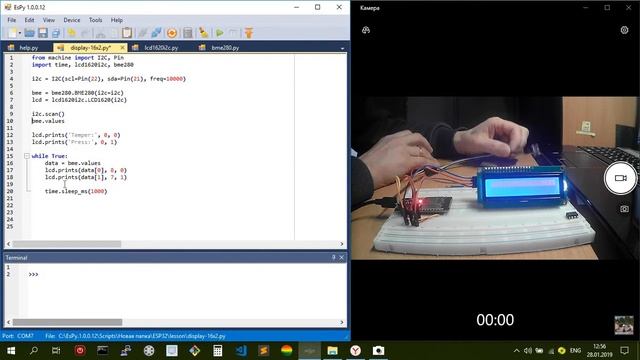Click the 'time.sleep_ms(1000)' line
The width and height of the screenshot is (640, 360).
pos(76,191)
